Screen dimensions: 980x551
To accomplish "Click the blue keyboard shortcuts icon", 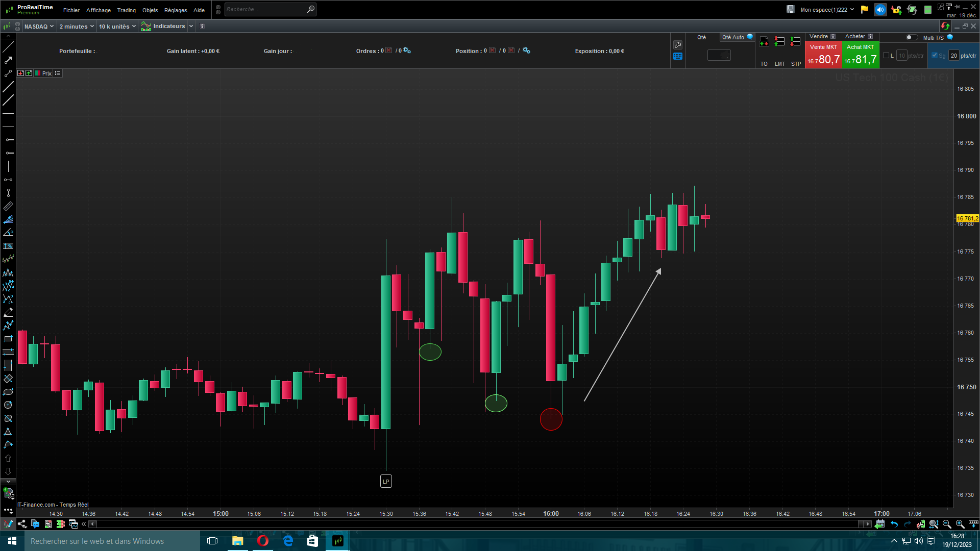I will (x=678, y=57).
